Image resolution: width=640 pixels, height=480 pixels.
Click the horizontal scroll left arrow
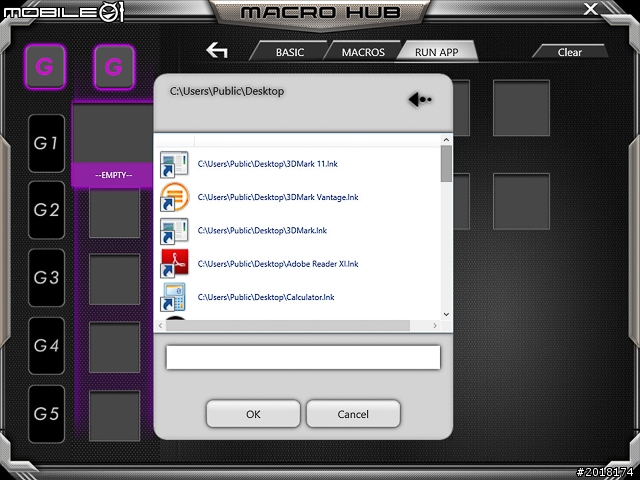(160, 325)
